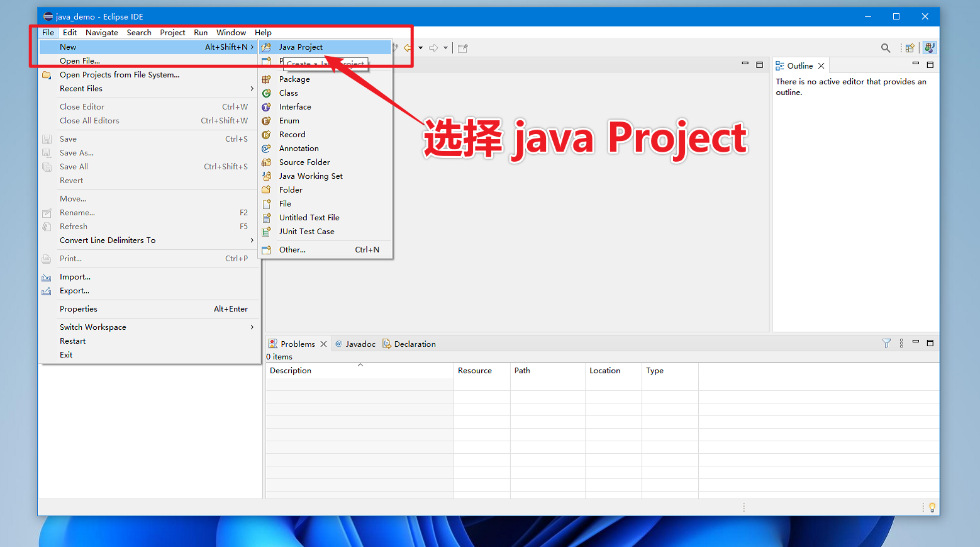The width and height of the screenshot is (980, 547).
Task: Close the Problems tab
Action: click(323, 344)
